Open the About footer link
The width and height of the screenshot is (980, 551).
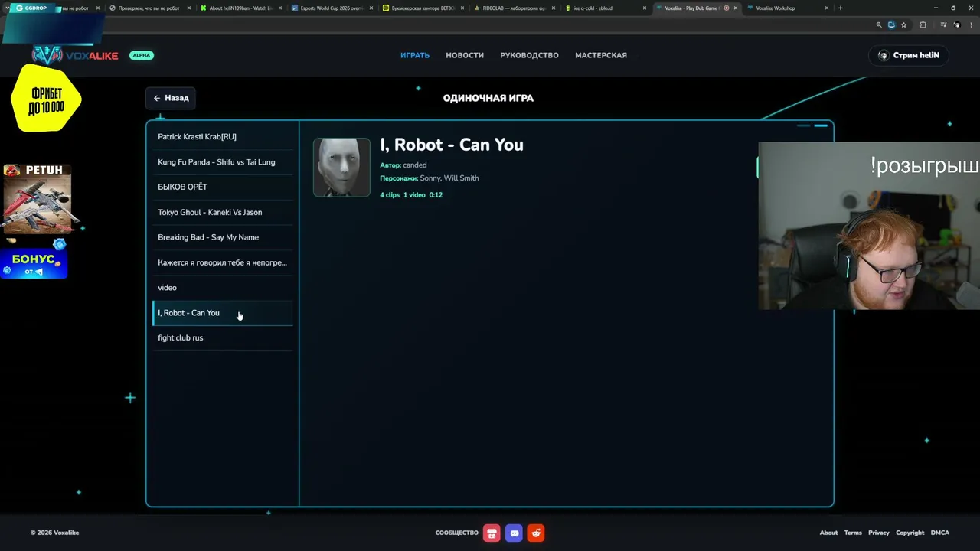click(x=828, y=533)
